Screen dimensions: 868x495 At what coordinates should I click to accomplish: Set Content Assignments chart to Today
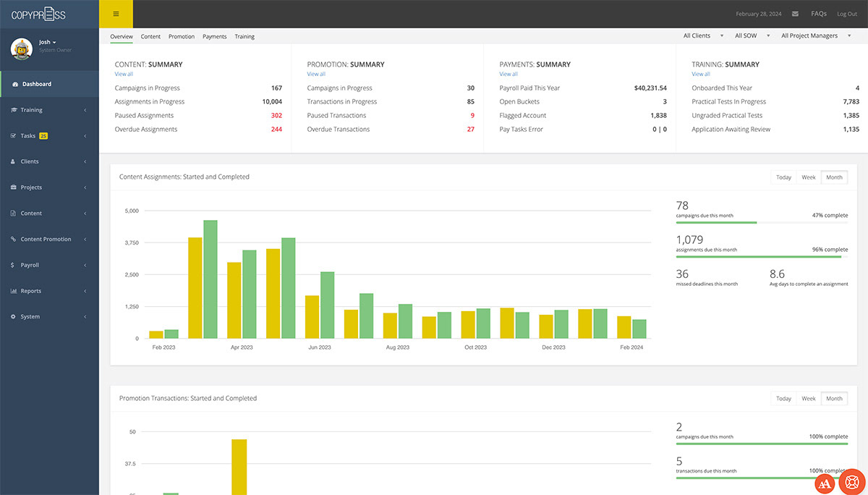pos(783,177)
